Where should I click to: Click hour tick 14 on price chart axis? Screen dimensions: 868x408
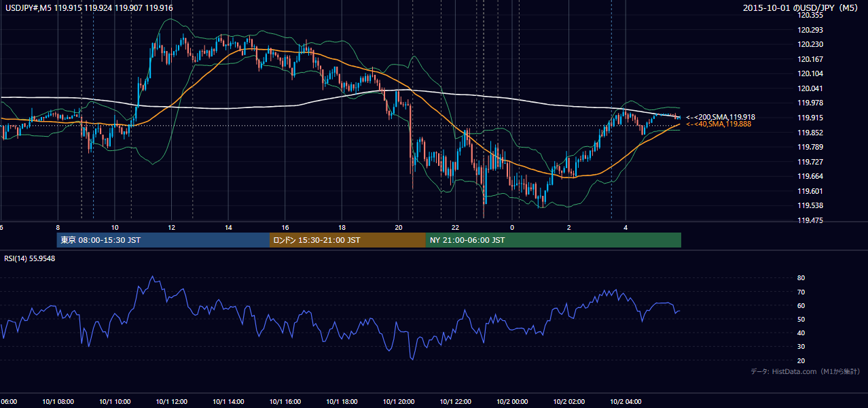pos(228,227)
